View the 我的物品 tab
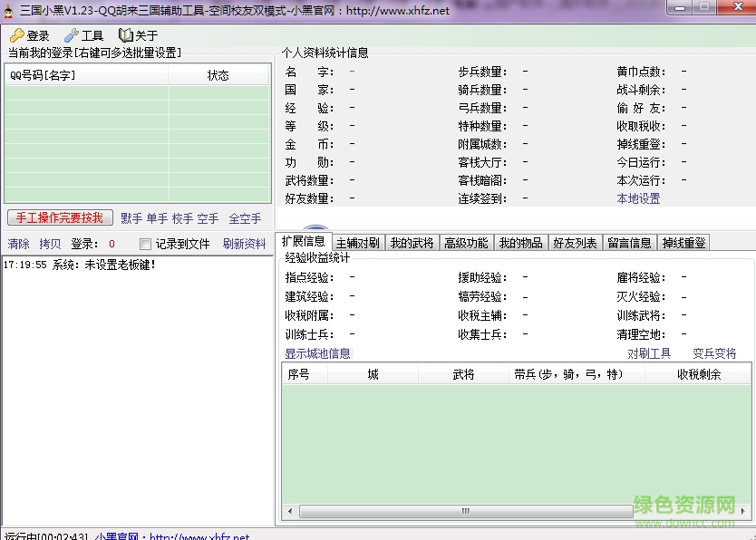Screen dimensions: 756x540 click(x=520, y=242)
